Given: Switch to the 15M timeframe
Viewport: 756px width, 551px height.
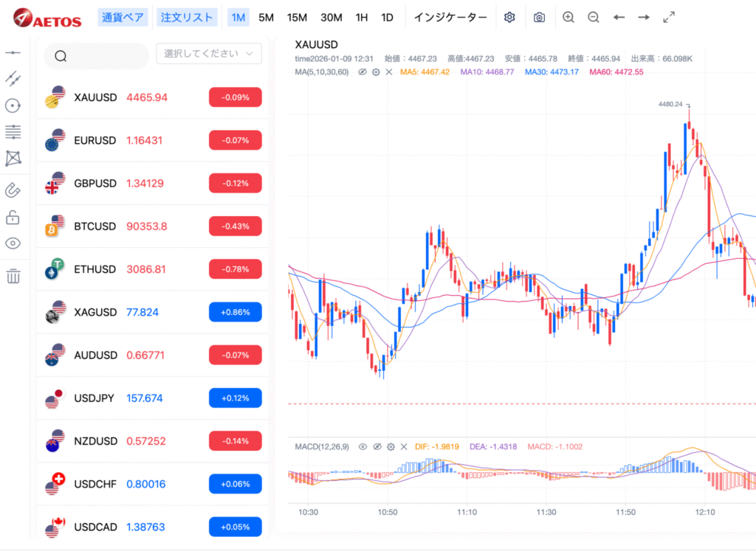Looking at the screenshot, I should tap(297, 18).
